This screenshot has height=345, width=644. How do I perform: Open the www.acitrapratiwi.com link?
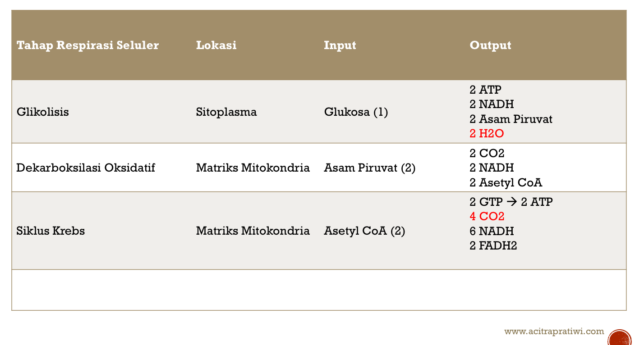coord(554,331)
